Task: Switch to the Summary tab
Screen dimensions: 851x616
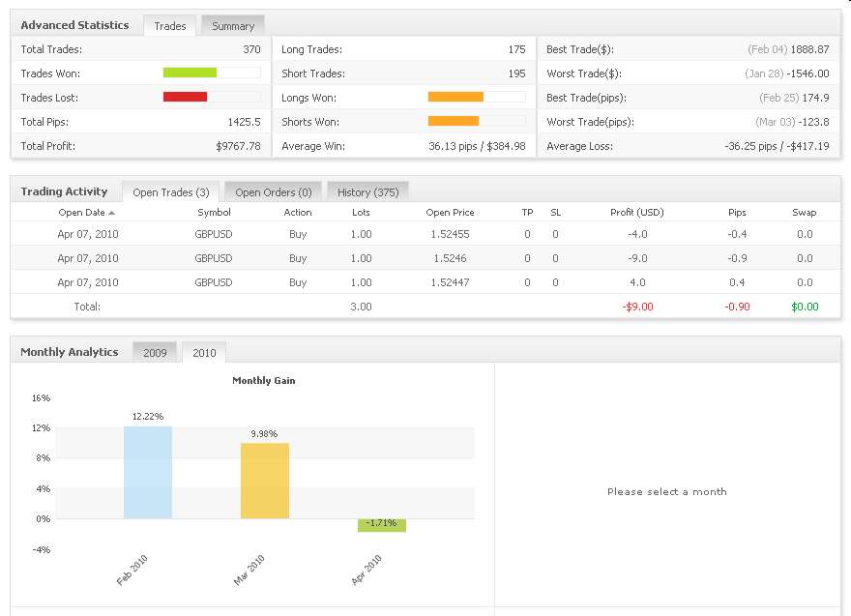Action: click(233, 26)
